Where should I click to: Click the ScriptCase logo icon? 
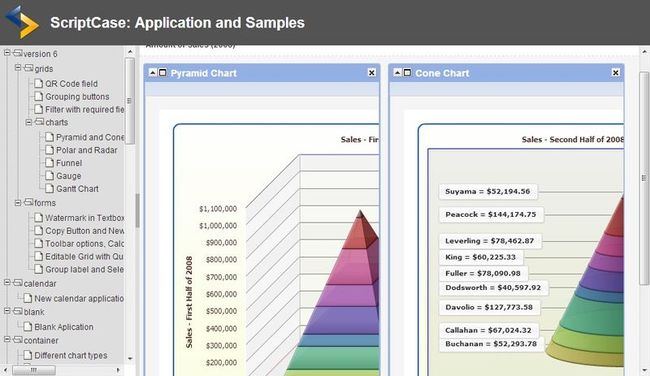pos(22,22)
